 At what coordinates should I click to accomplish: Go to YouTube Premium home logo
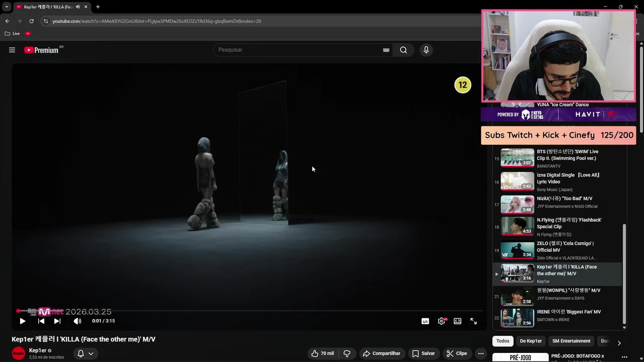click(41, 50)
